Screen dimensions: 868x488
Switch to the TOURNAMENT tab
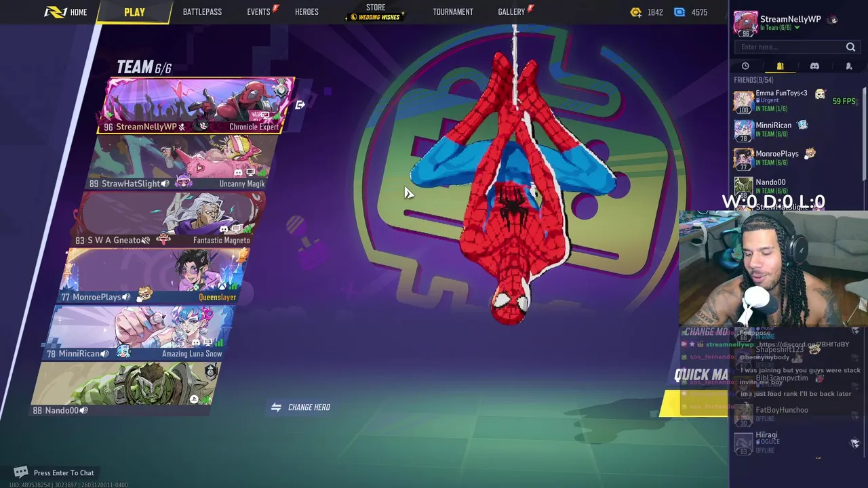tap(453, 12)
